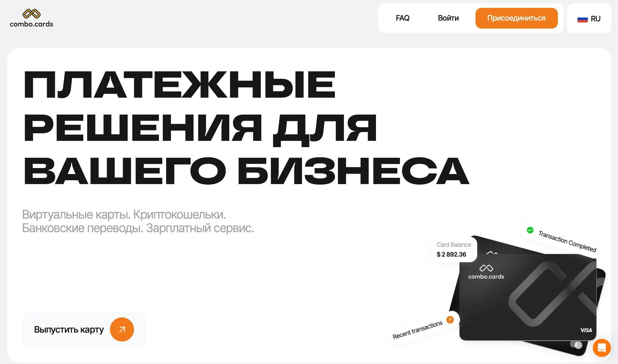Click the Recent transactions label
This screenshot has width=618, height=364.
click(x=417, y=330)
